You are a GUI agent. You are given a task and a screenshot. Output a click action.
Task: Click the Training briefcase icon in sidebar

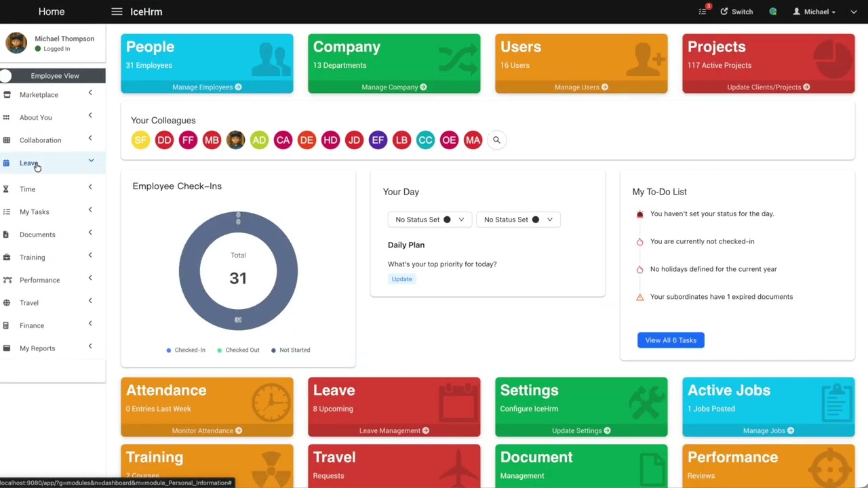click(6, 258)
